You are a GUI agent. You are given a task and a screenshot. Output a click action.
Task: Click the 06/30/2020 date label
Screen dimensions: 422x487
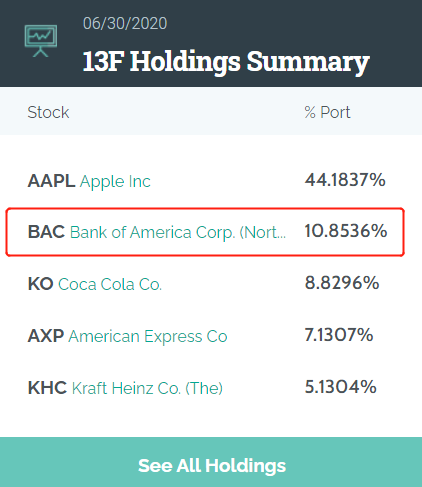tap(125, 24)
